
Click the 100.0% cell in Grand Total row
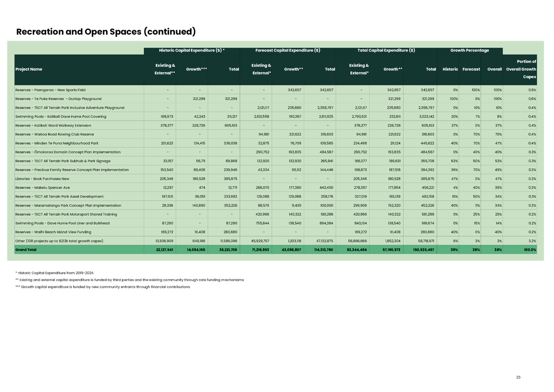click(530, 250)
